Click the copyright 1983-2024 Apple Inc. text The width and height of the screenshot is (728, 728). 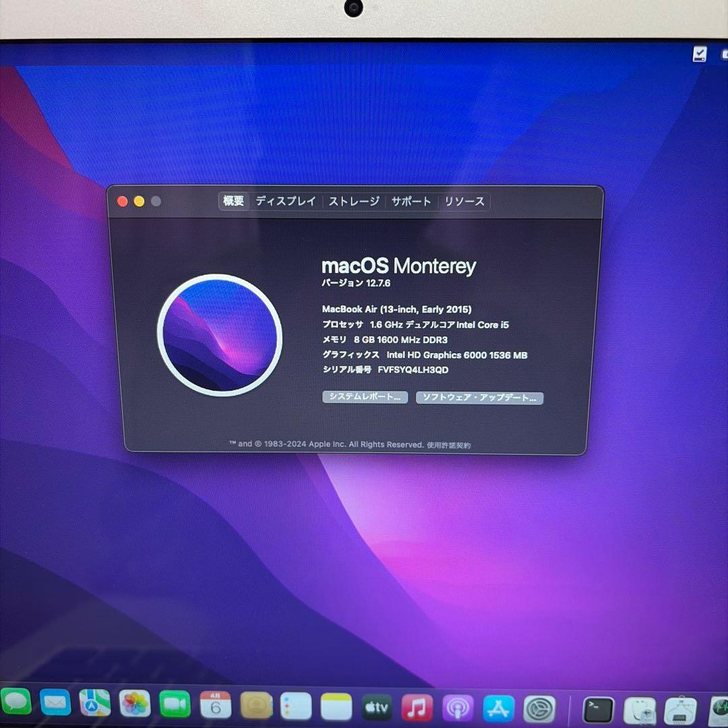326,444
